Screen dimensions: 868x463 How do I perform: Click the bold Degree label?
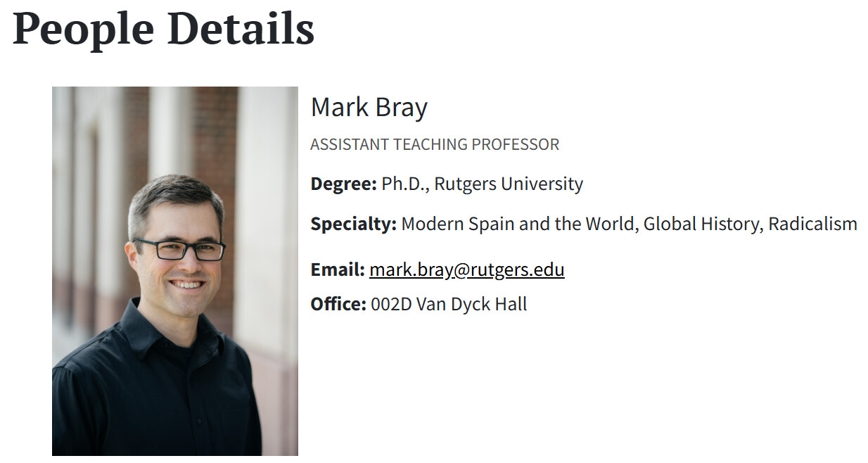343,184
